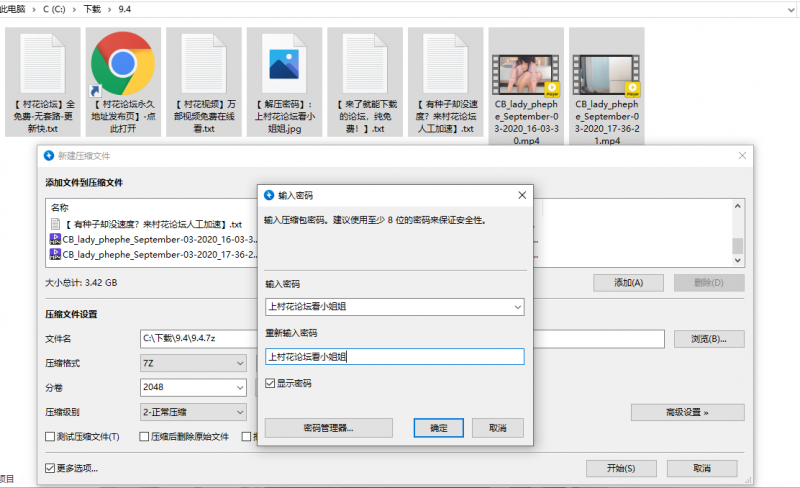The height and width of the screenshot is (488, 800).
Task: Uncheck the 显示密码 checkbox
Action: coord(271,383)
